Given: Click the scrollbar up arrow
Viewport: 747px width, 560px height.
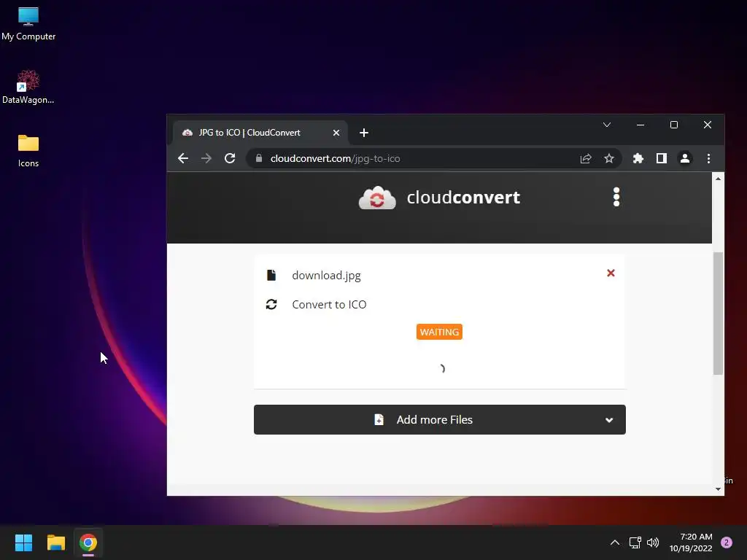Looking at the screenshot, I should (x=718, y=179).
